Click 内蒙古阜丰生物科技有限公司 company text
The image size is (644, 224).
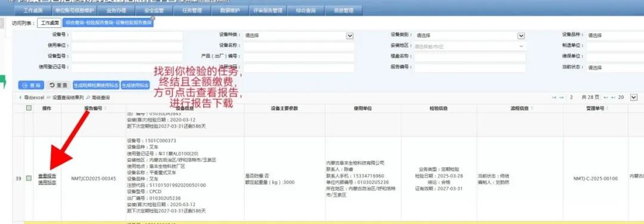coord(355,163)
